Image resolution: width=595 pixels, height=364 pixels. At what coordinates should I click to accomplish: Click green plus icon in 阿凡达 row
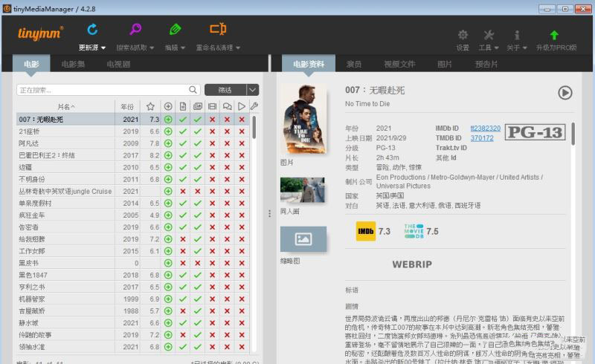pos(168,143)
